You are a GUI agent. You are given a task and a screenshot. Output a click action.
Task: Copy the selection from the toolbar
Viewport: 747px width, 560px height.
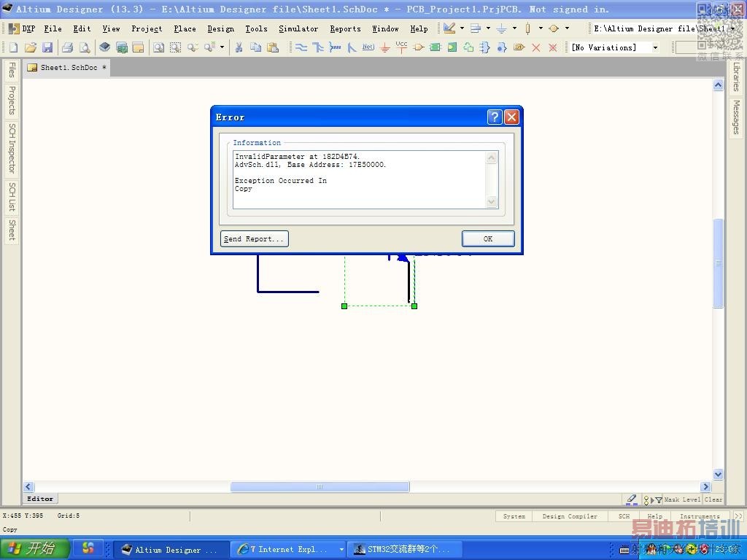tap(256, 47)
